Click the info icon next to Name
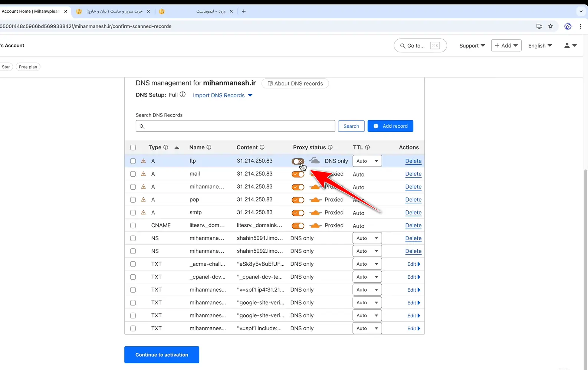 click(x=209, y=147)
